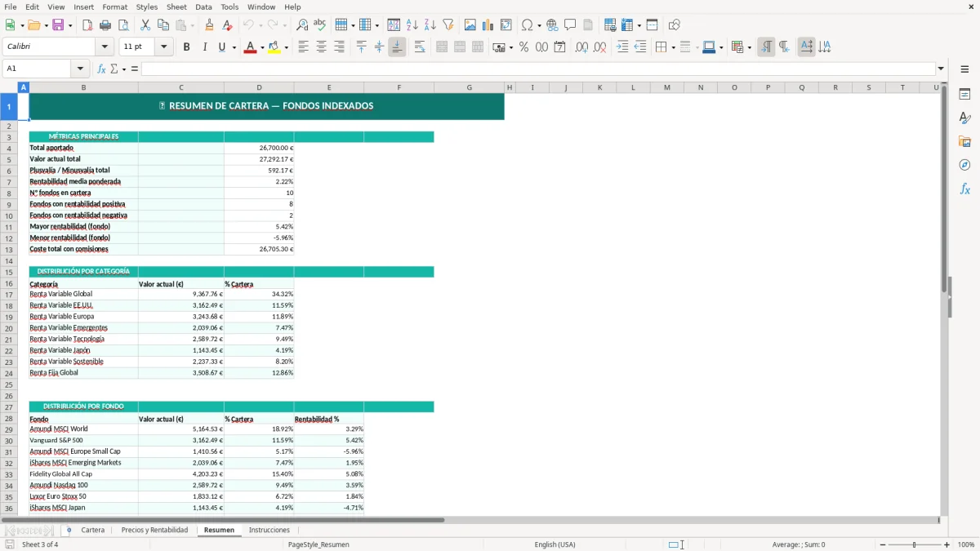Screen dimensions: 980x551
Task: Click the 100% zoom level
Action: coord(965,544)
